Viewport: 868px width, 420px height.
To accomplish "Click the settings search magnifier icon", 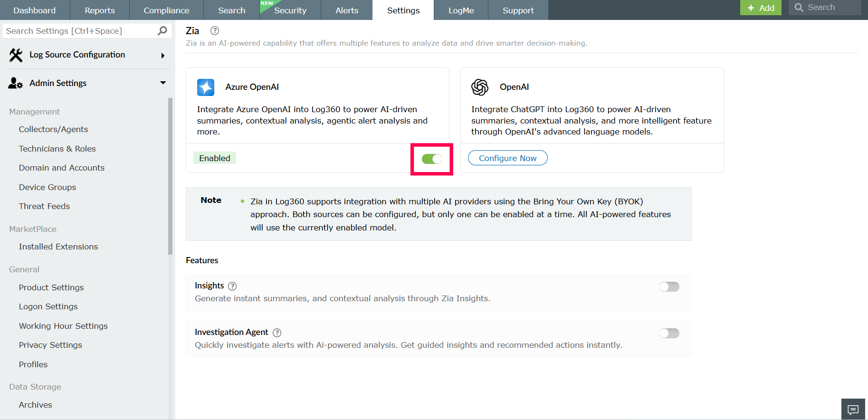I will [x=162, y=31].
